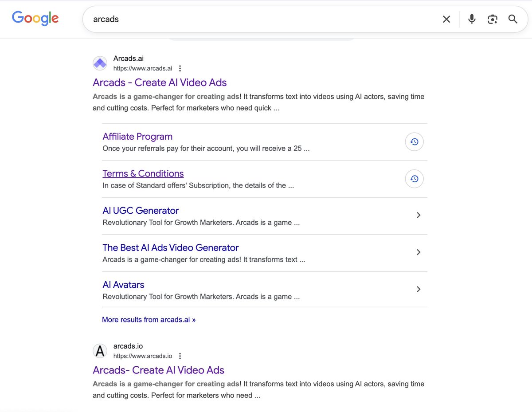Clear the search box with X
Viewport: 532px width, 412px height.
(446, 19)
